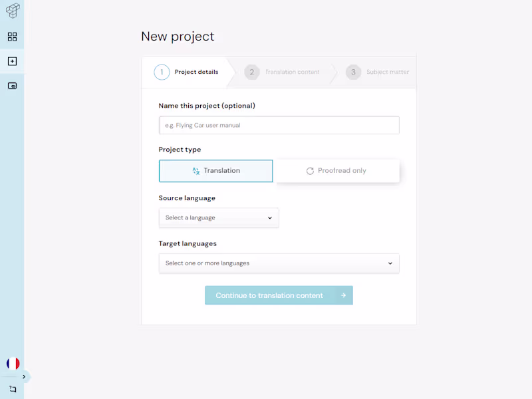Click the arrow on the Continue button
The width and height of the screenshot is (532, 399).
tap(343, 295)
